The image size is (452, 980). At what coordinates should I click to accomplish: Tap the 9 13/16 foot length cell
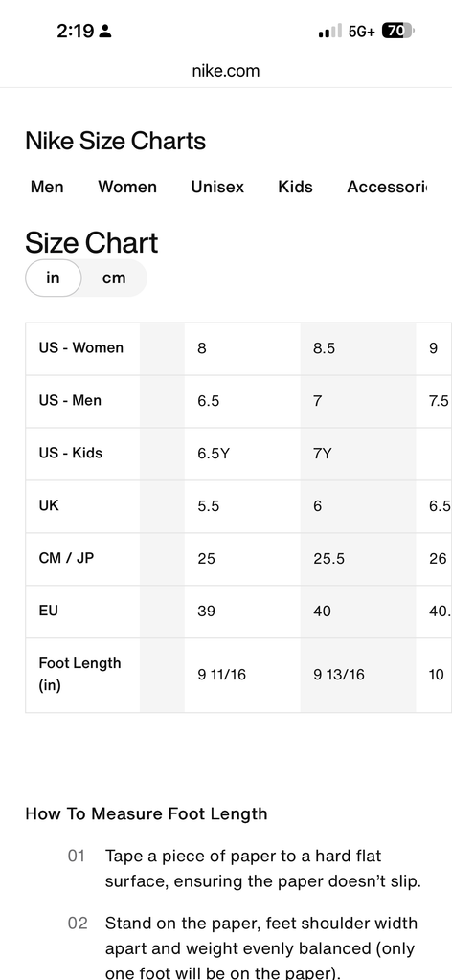(358, 675)
